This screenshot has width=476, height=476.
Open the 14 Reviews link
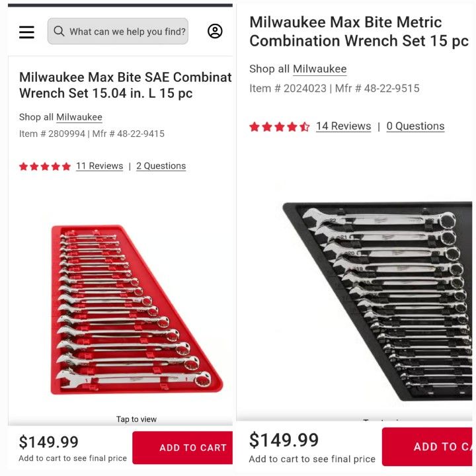click(x=343, y=126)
